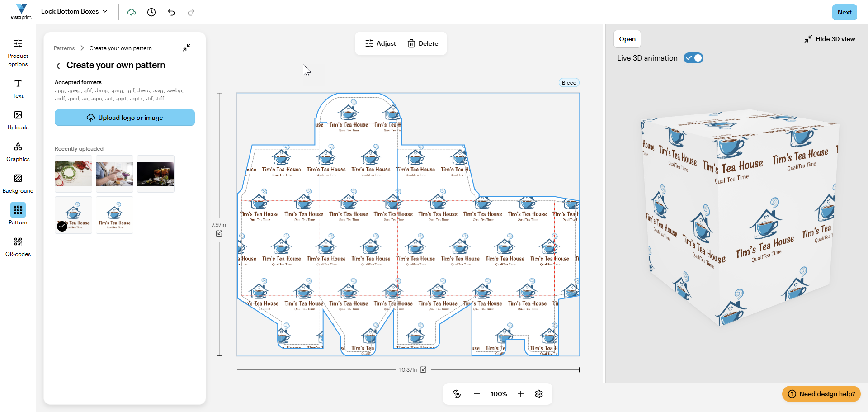Select the dark iced drinks photo thumbnail

click(x=156, y=174)
